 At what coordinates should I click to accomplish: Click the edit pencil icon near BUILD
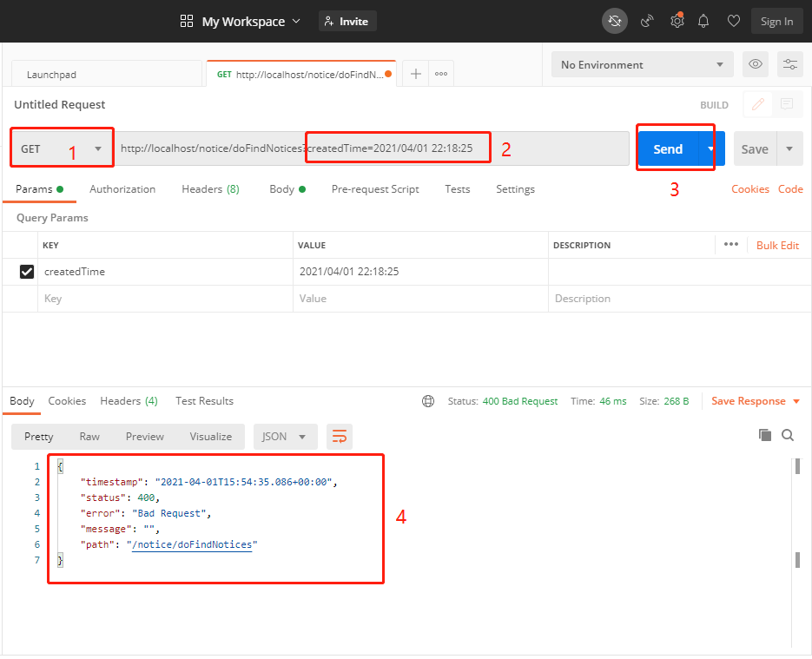tap(757, 104)
